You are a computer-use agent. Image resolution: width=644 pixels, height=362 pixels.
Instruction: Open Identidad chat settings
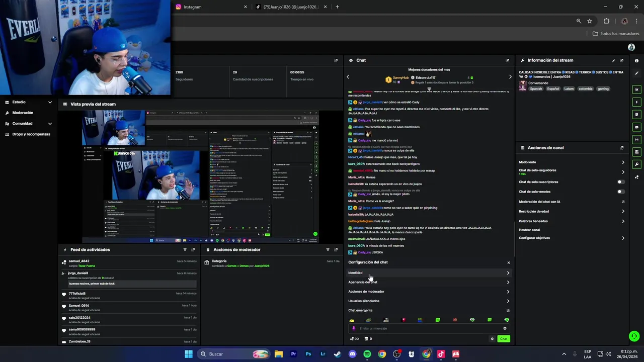[429, 273]
